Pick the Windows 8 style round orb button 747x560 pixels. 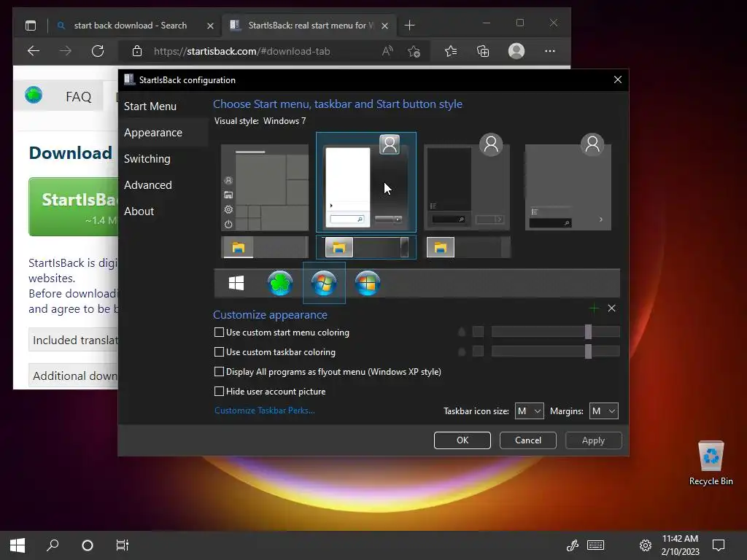tap(368, 283)
